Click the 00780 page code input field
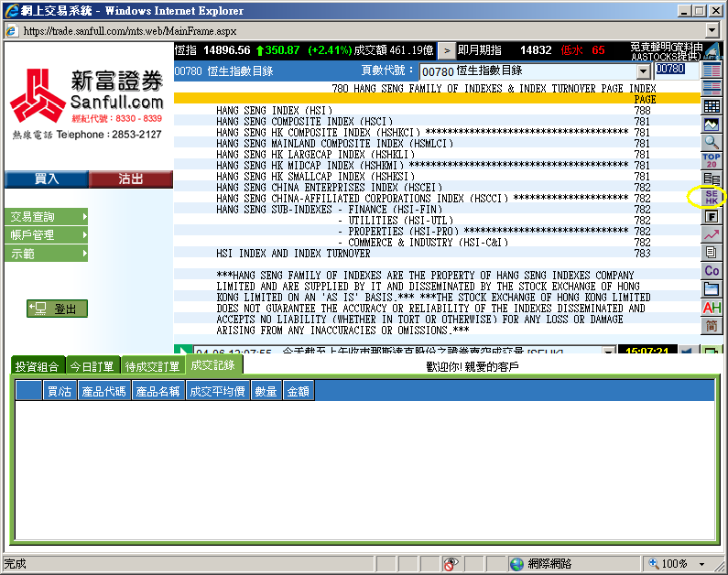 pyautogui.click(x=677, y=70)
